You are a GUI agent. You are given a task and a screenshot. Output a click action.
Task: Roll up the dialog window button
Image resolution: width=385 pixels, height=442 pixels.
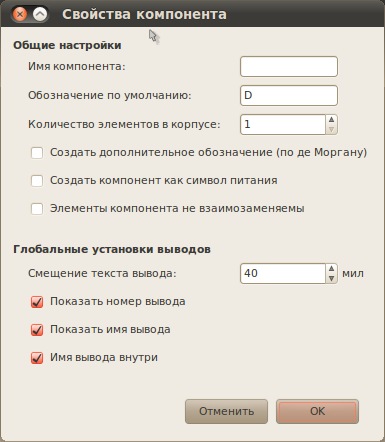[40, 14]
